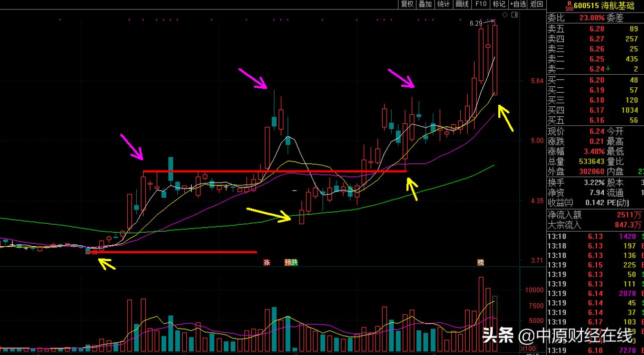Select the 卖四 6.27 order row
The image size is (644, 355).
point(595,39)
